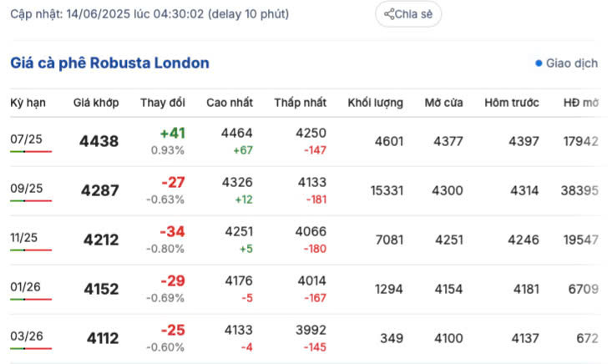The image size is (612, 364).
Task: Click the Khối lượng column header
Action: [375, 103]
